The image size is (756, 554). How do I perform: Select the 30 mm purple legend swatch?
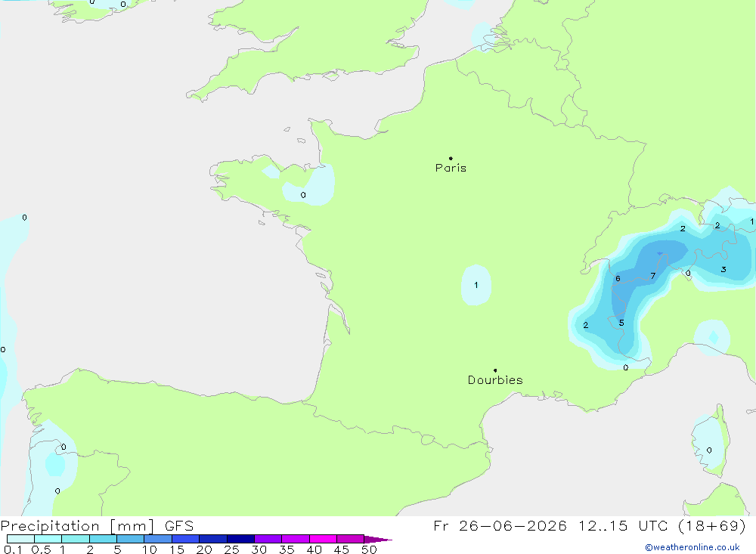point(268,539)
